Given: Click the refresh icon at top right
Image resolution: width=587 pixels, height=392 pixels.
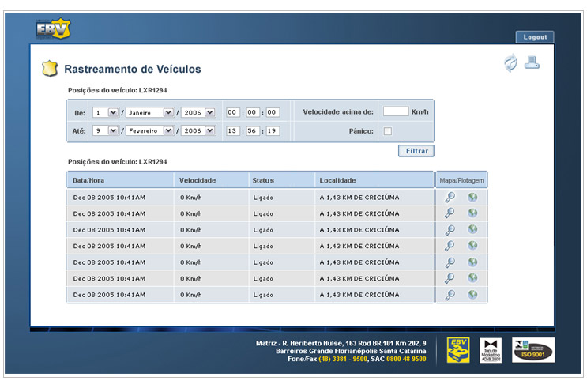Looking at the screenshot, I should point(510,65).
